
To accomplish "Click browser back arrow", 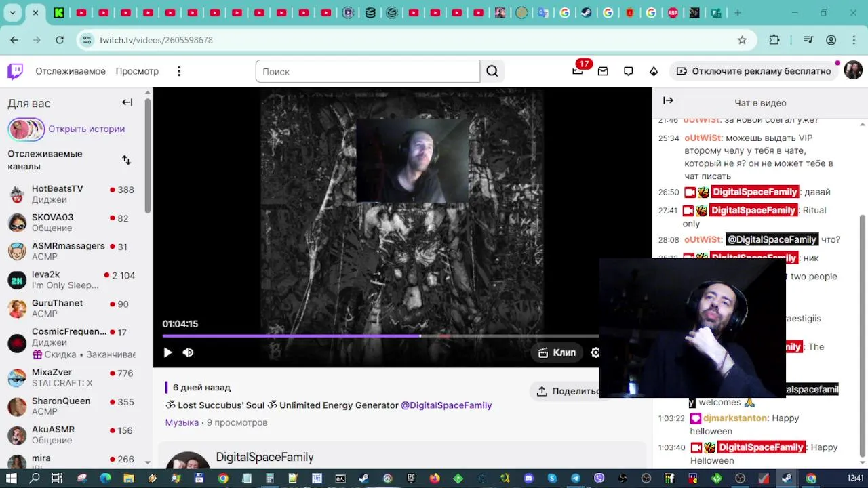I will click(x=14, y=40).
